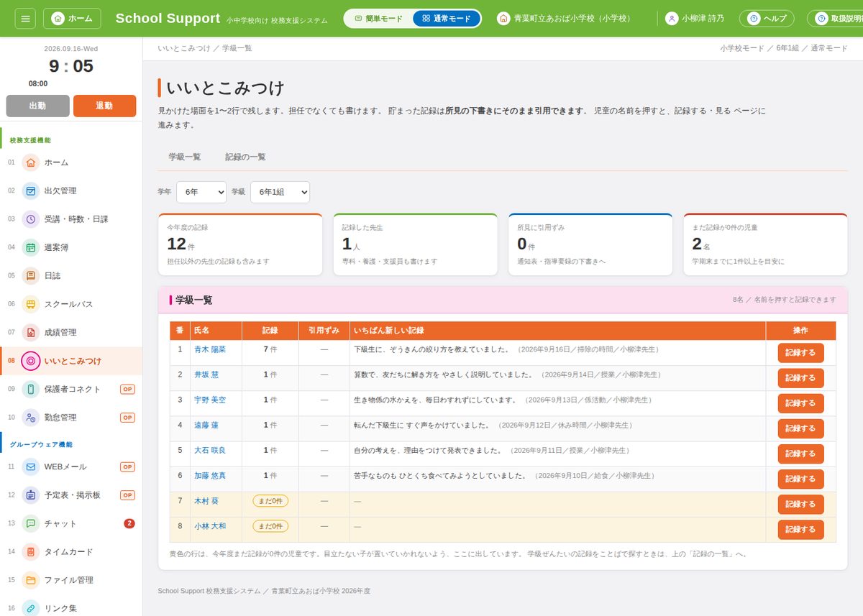Click the user avatar icon for 小柳津 詩乃
This screenshot has width=863, height=616.
tap(672, 19)
